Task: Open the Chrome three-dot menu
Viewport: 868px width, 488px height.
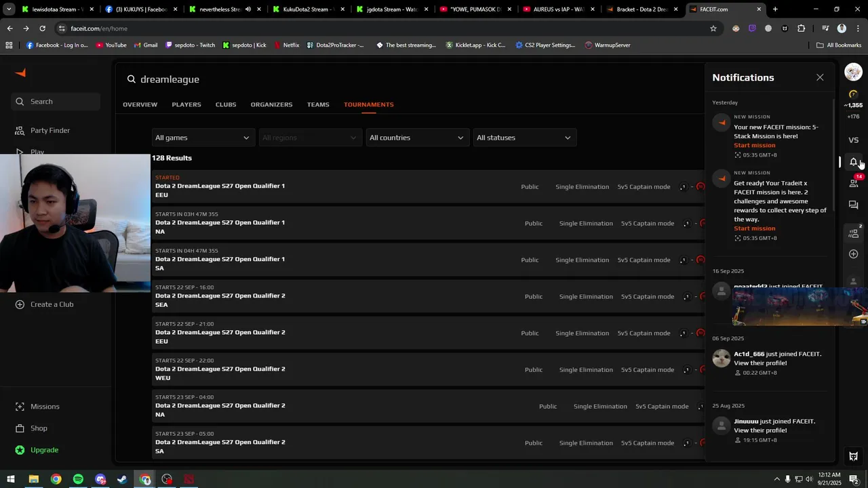Action: coord(856,28)
